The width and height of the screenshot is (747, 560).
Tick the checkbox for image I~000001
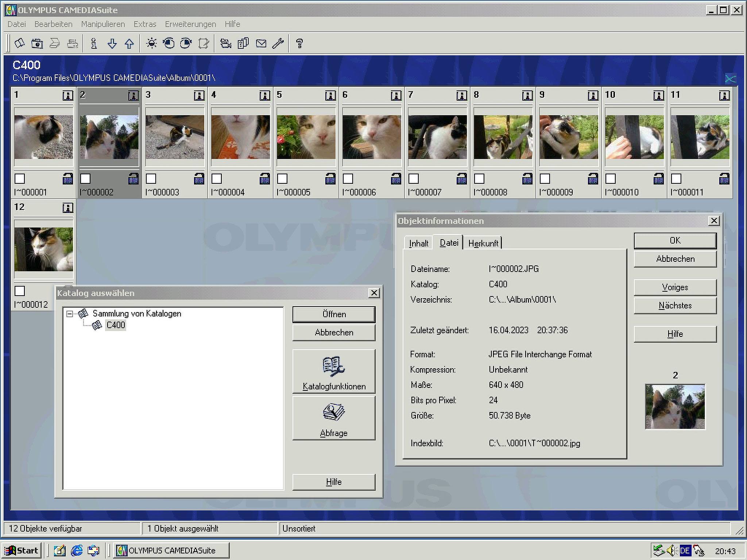[20, 179]
